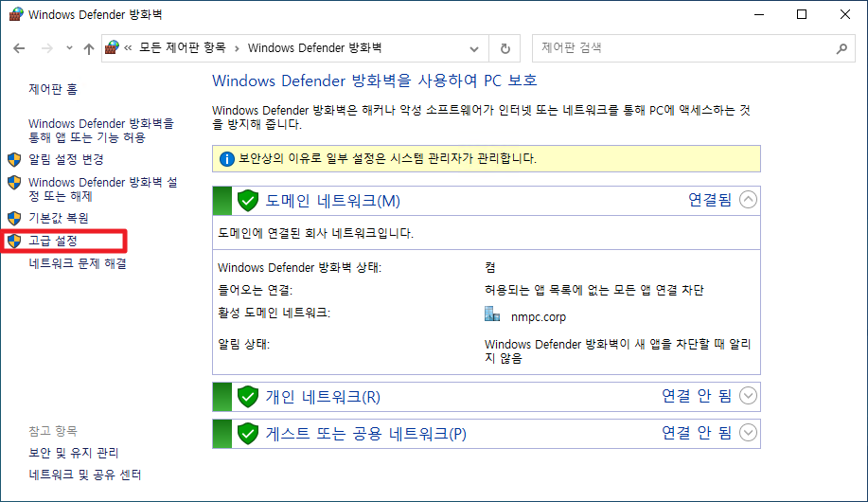Click 도메인에 연결된 회사 네트워크입니다 description
This screenshot has width=868, height=502.
(315, 233)
